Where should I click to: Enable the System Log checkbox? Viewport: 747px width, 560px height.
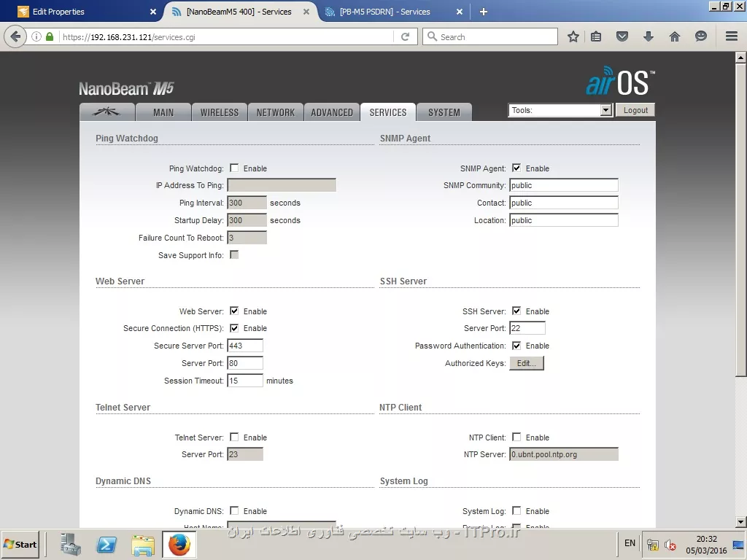coord(516,511)
